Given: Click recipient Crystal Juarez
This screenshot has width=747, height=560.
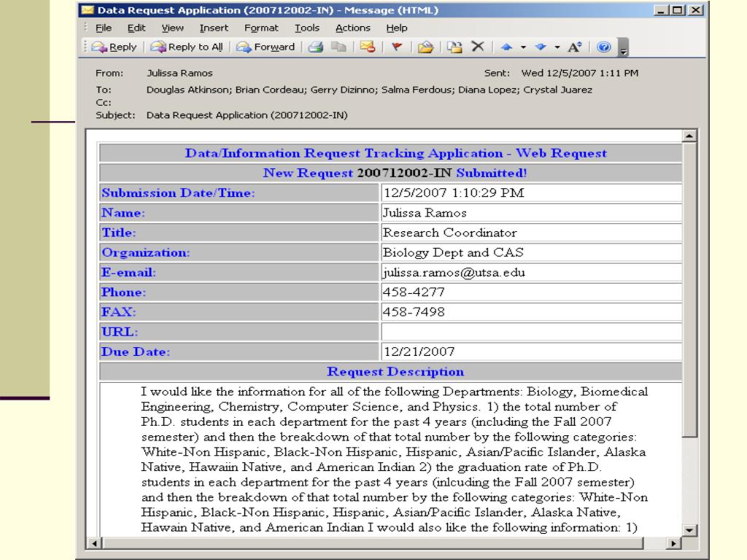Looking at the screenshot, I should tap(558, 90).
